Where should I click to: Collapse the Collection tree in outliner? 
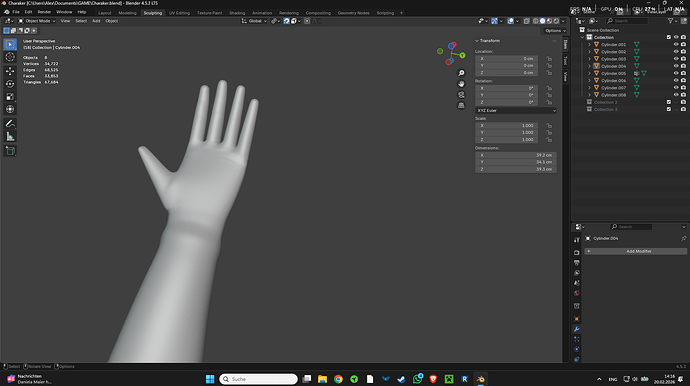[583, 37]
